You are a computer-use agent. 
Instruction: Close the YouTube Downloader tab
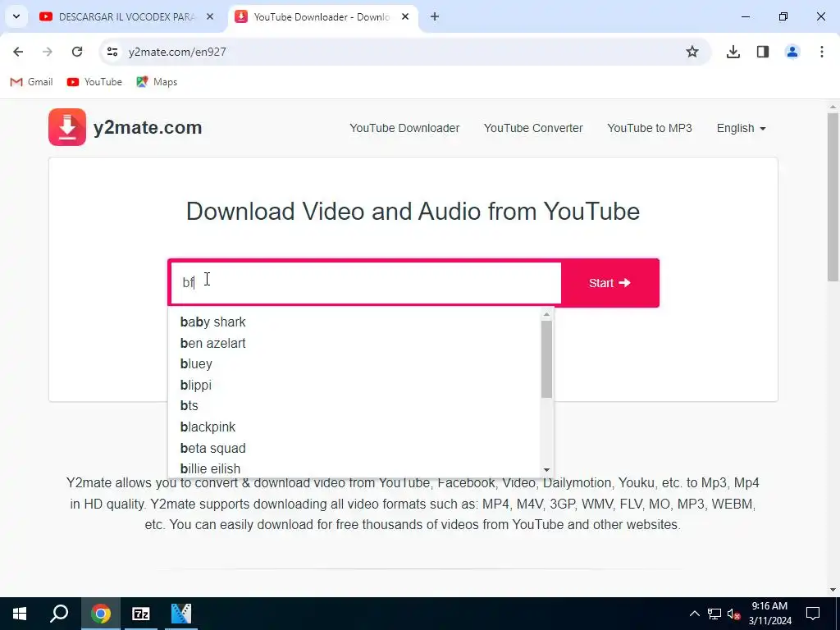pos(405,17)
